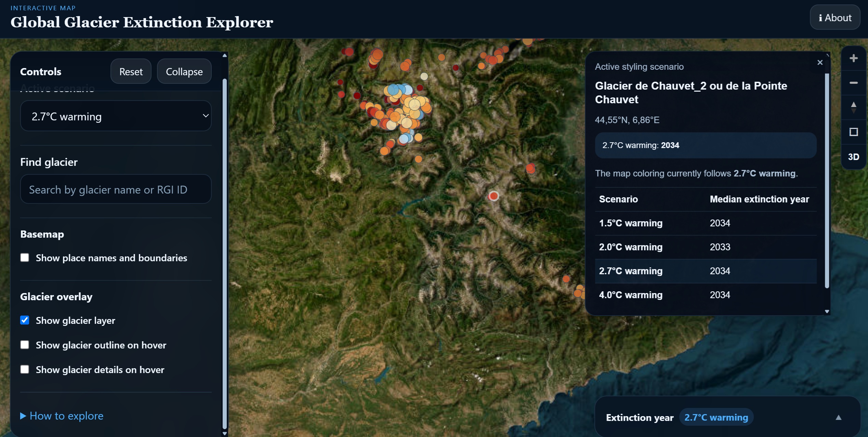Toggle fullscreen map view icon
Screen dimensions: 868x437
(x=853, y=132)
